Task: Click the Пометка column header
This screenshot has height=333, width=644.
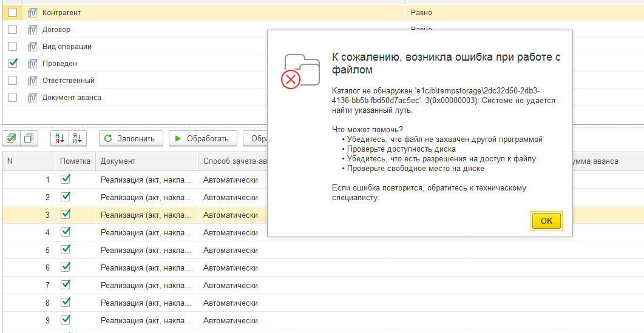Action: (x=75, y=161)
